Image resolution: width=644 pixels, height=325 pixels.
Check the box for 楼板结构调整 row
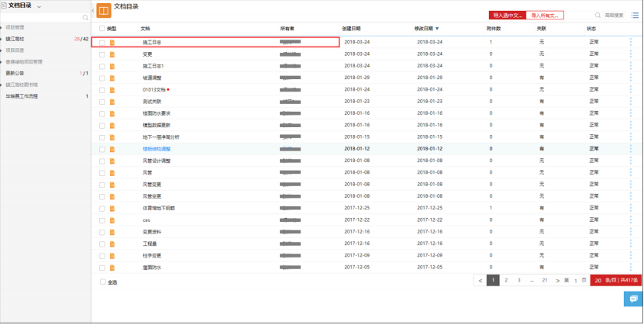tap(102, 149)
